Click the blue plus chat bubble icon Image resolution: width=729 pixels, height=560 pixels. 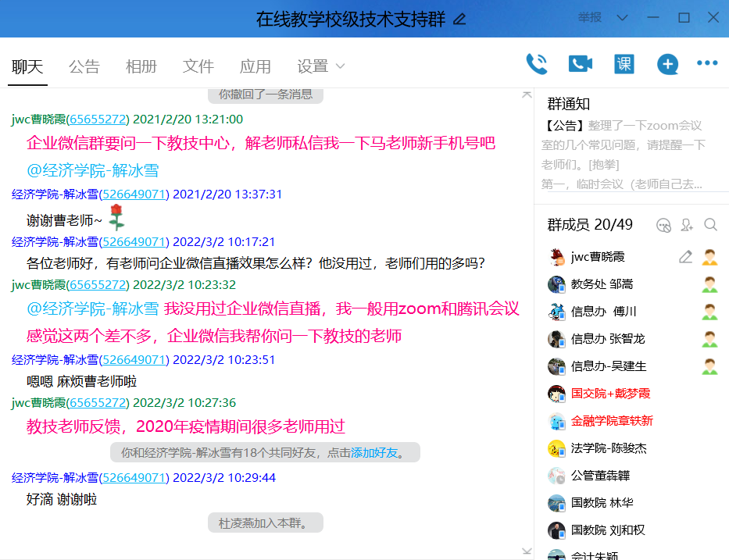tap(667, 63)
